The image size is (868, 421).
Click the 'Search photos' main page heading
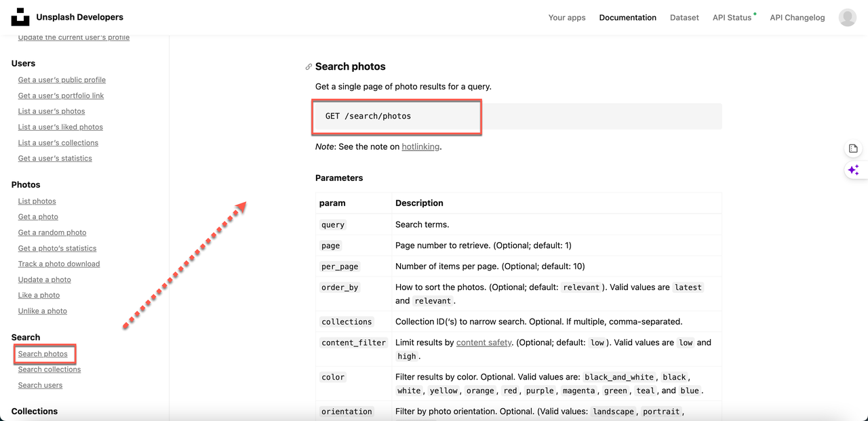coord(351,66)
